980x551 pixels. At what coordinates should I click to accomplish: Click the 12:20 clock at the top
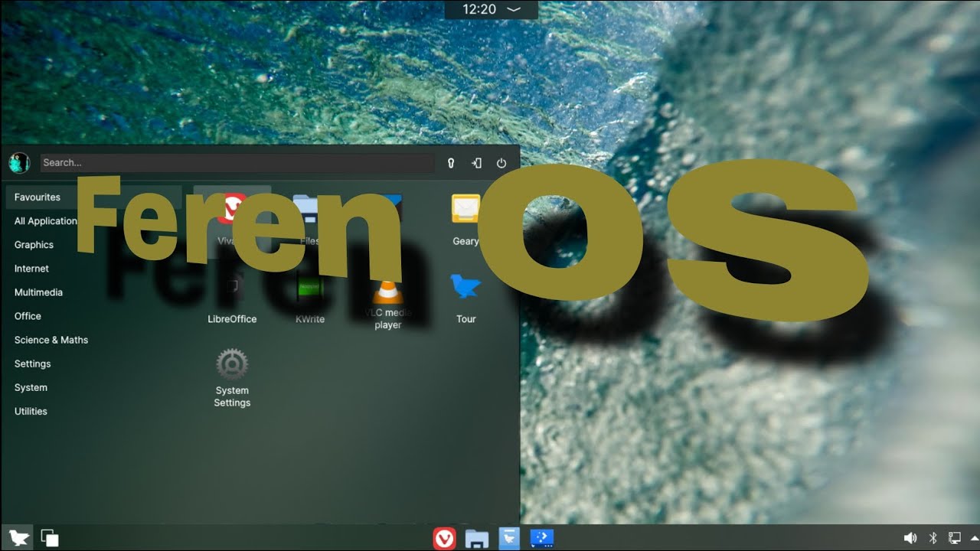pyautogui.click(x=479, y=9)
